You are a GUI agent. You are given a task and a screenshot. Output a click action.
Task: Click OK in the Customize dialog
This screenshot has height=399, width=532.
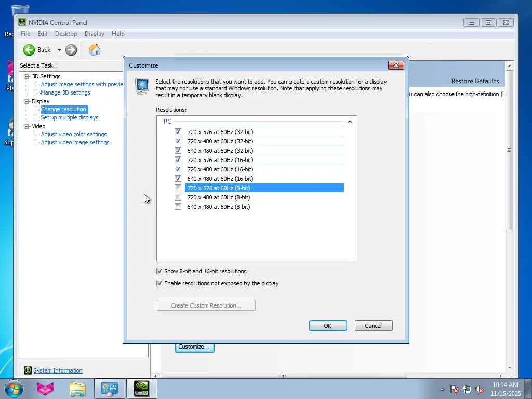328,325
